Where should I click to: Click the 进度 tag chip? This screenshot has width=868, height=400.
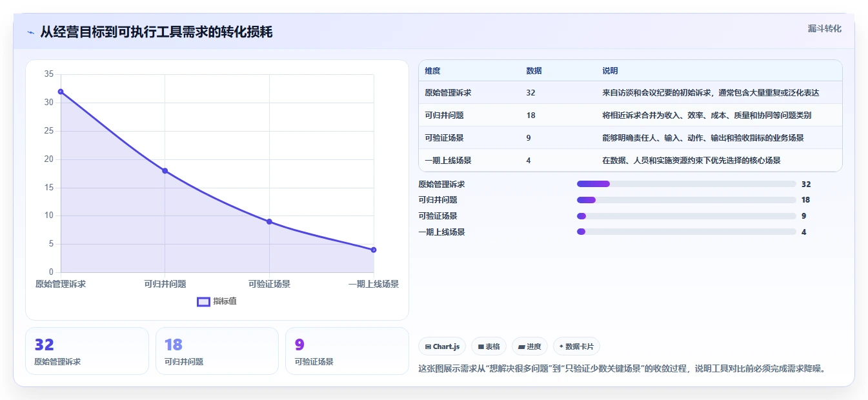click(x=529, y=346)
